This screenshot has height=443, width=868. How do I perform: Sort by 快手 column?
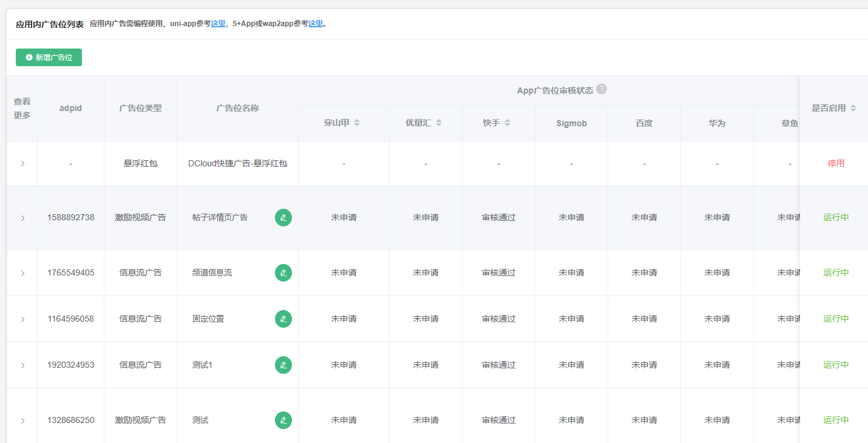[507, 123]
